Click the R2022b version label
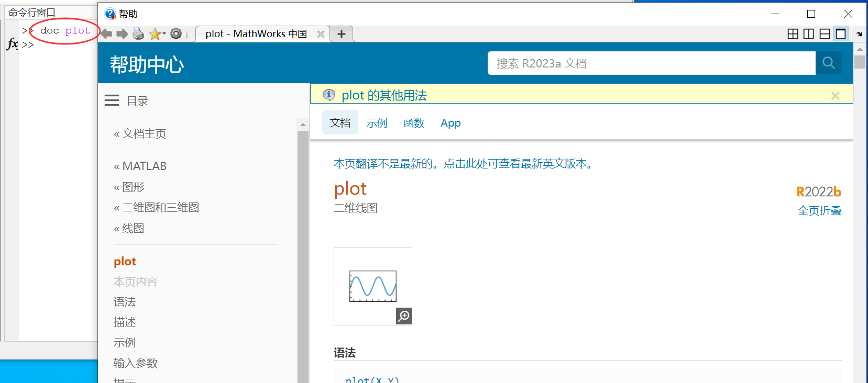This screenshot has width=868, height=383. point(819,191)
